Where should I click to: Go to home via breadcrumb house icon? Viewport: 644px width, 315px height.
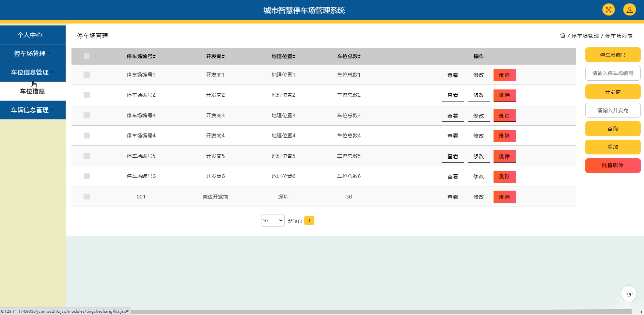pos(563,35)
